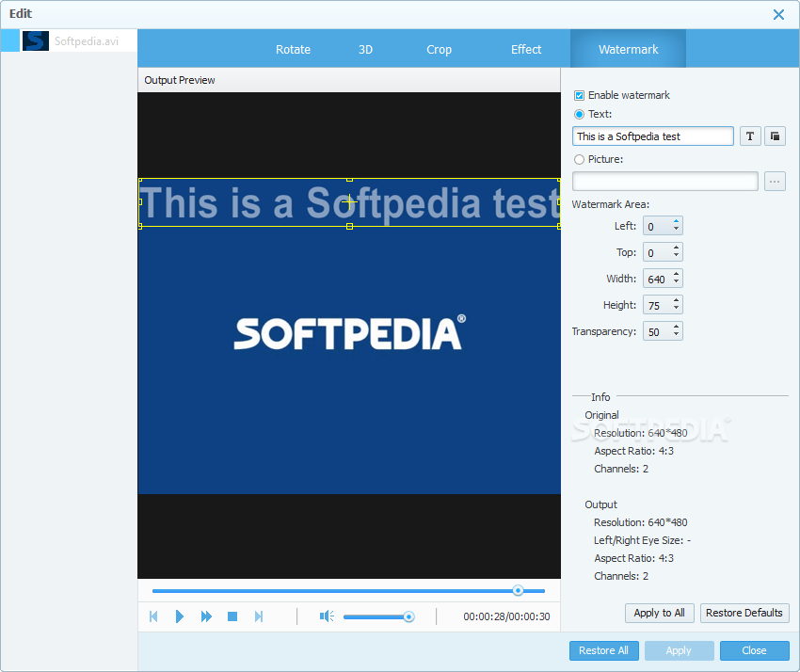The width and height of the screenshot is (800, 672).
Task: Click Left/Right Eye Size text
Action: coord(642,540)
